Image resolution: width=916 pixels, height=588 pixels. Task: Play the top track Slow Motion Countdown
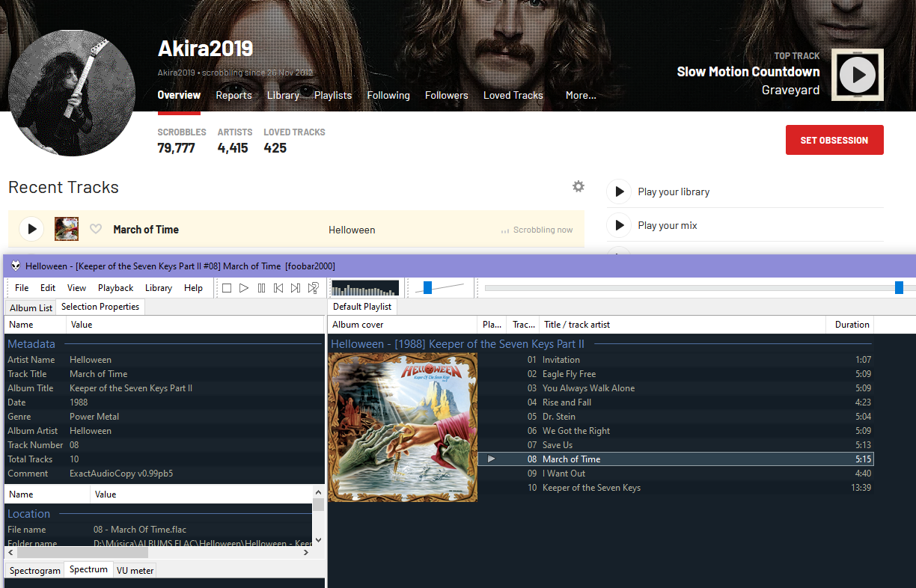pos(858,75)
